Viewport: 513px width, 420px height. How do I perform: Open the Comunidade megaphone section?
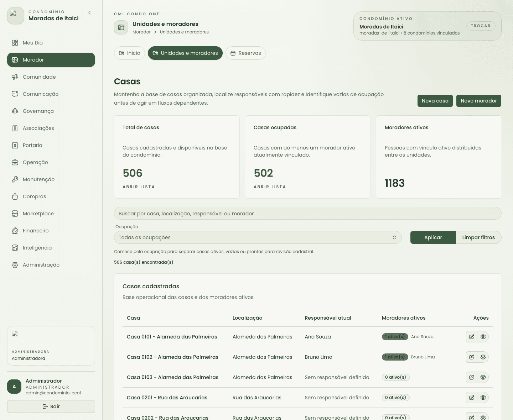[51, 77]
